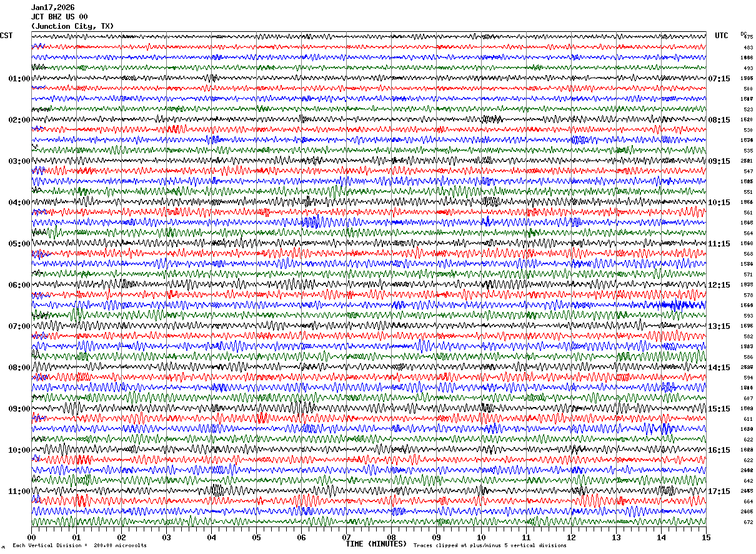Select the station code JCT BHZ US 00
The image size is (756, 554).
point(59,17)
